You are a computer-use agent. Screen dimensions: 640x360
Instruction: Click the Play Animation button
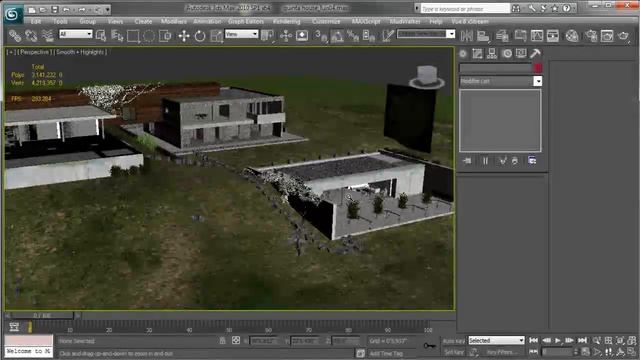point(558,340)
